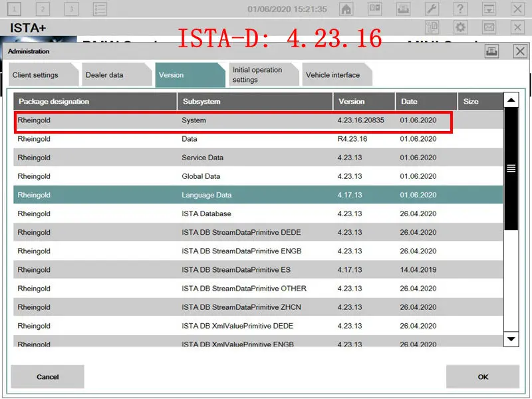Viewport: 532px width, 399px height.
Task: Open the home screen icon
Action: [346, 9]
